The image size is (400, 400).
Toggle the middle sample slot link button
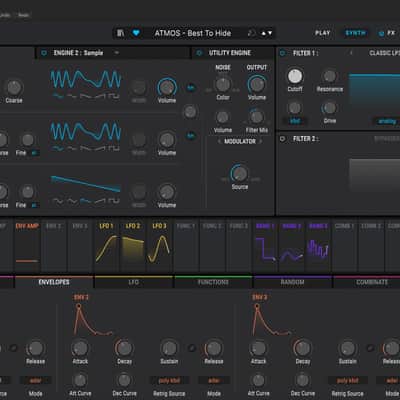pos(191,136)
